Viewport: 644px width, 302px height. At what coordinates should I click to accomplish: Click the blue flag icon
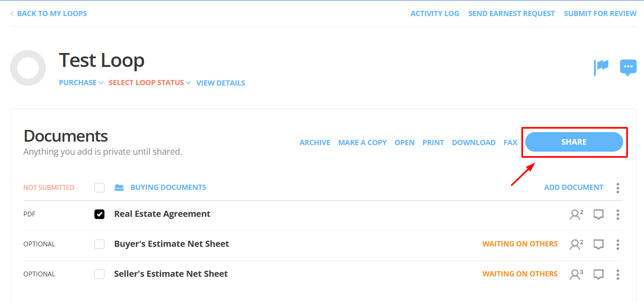[x=601, y=67]
